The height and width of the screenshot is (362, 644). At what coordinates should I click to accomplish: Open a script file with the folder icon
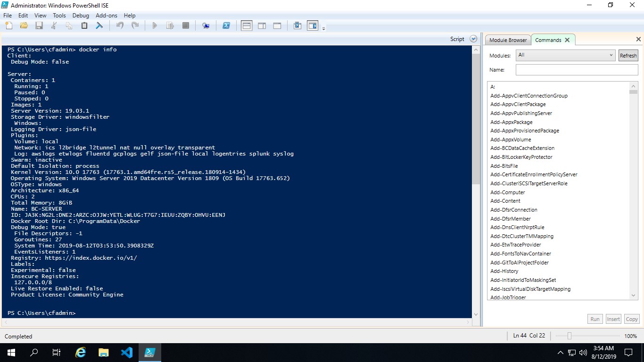click(x=24, y=26)
